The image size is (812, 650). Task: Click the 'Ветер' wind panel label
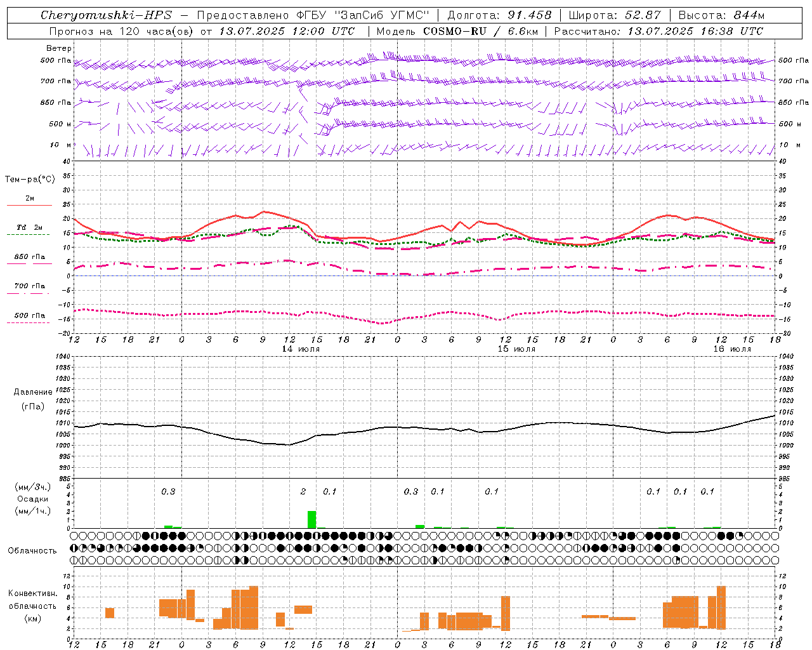pyautogui.click(x=59, y=48)
